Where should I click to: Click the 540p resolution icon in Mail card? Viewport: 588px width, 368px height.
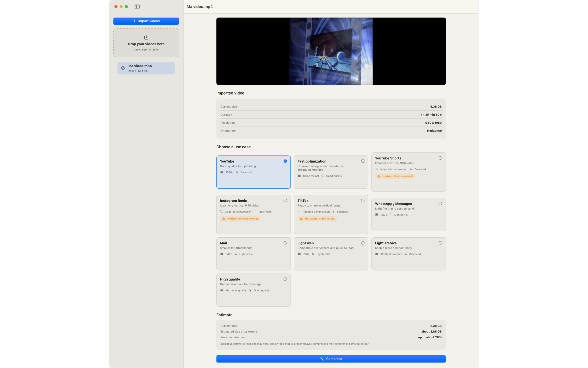pos(222,254)
